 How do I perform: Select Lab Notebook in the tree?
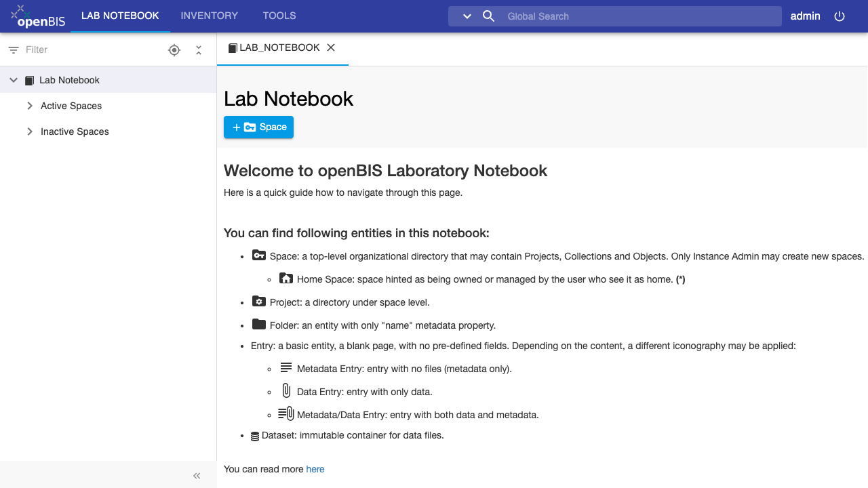click(x=69, y=80)
